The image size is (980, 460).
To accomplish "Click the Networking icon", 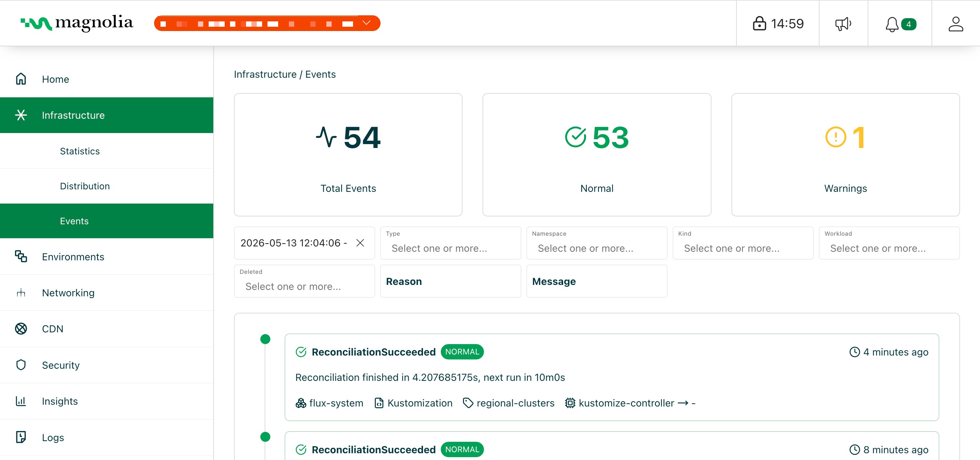I will pyautogui.click(x=21, y=293).
